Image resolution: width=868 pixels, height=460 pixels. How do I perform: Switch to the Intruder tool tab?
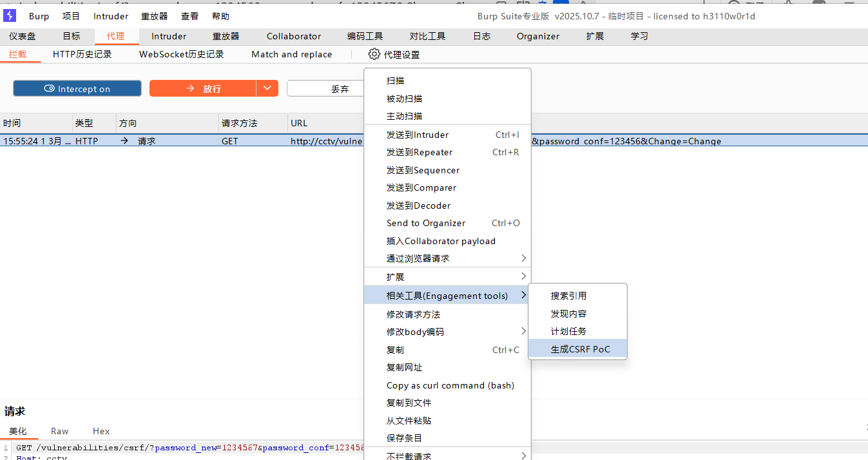[x=169, y=36]
